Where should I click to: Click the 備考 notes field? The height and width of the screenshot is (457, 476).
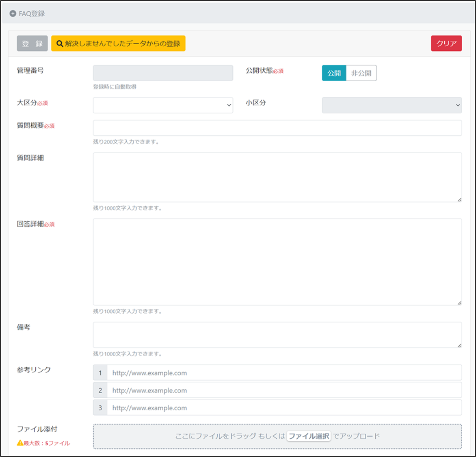tap(277, 335)
